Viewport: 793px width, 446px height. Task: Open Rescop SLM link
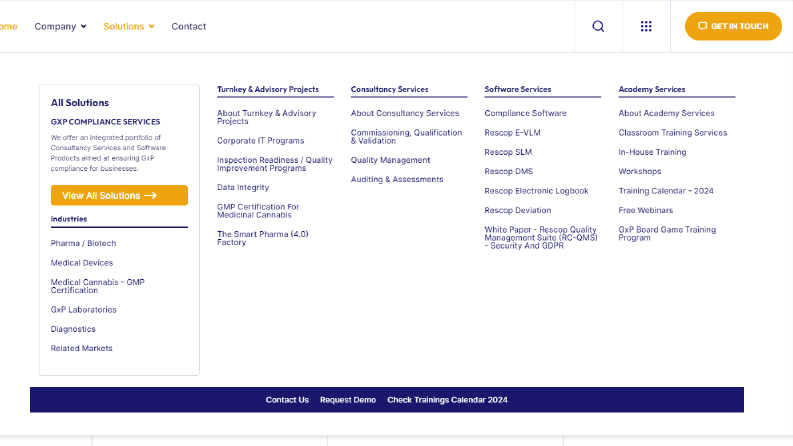pos(508,152)
